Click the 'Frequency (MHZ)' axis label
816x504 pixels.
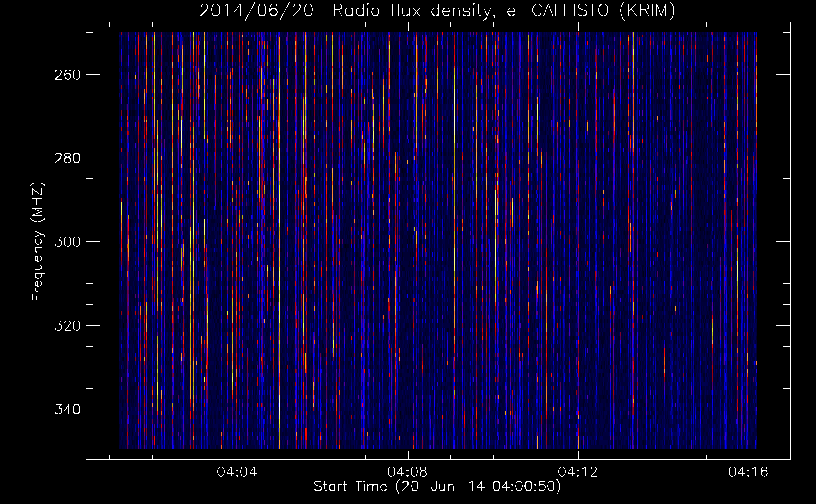(38, 241)
